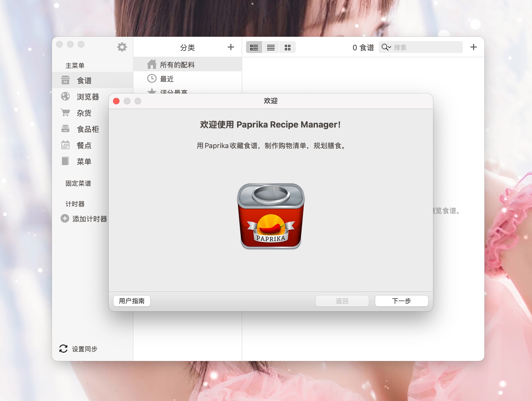
Task: Click 0 食谱 count label
Action: pyautogui.click(x=363, y=48)
